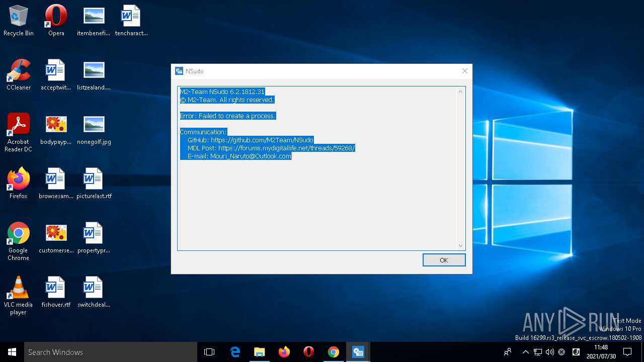
Task: Select the fishover.rtf file
Action: [56, 293]
